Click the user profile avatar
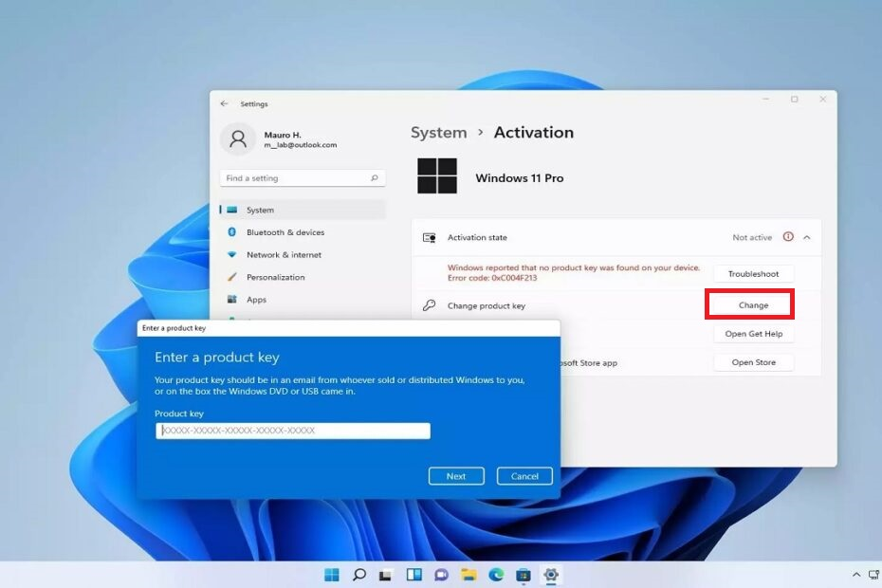882x588 pixels. point(237,139)
